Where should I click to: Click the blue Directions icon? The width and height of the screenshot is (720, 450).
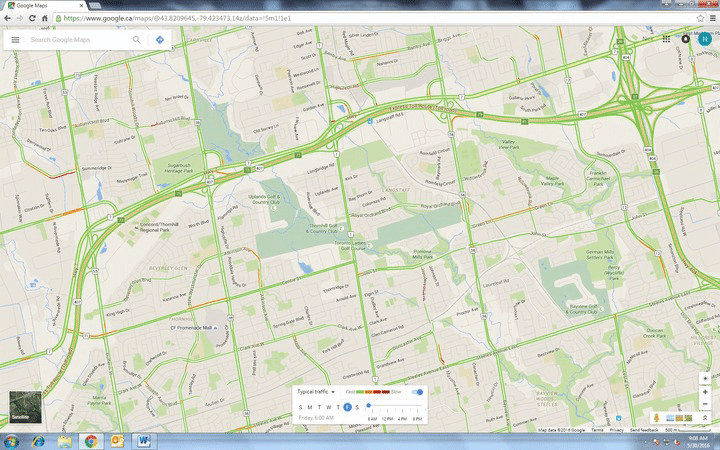pos(159,40)
